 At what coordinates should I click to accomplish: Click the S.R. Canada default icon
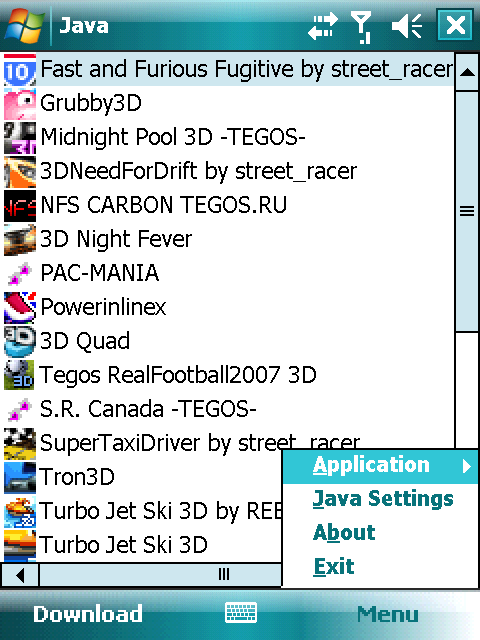tap(20, 410)
